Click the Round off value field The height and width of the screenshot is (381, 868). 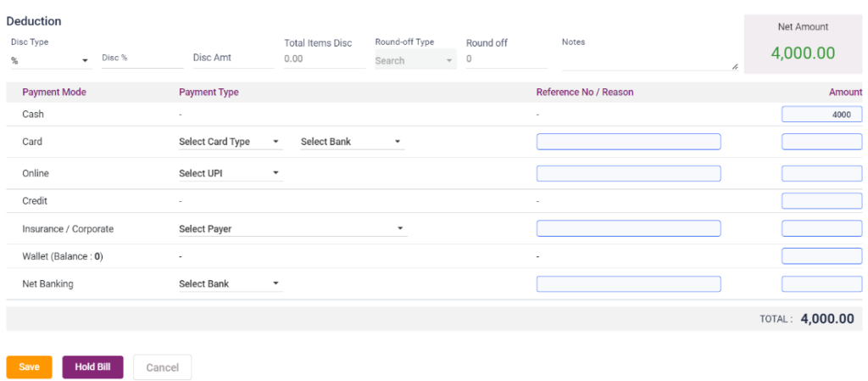tap(506, 59)
